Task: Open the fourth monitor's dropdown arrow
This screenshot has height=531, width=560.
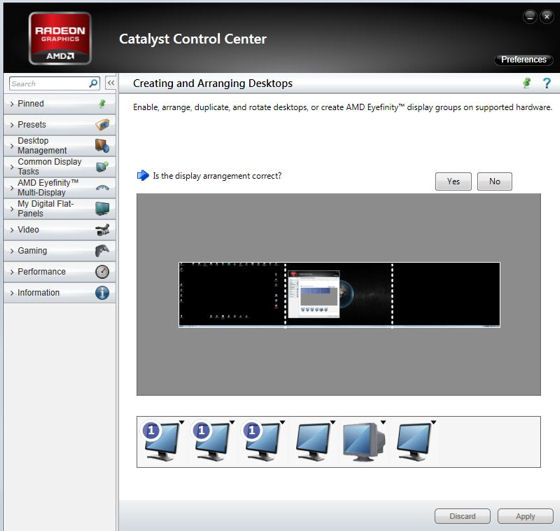Action: (332, 422)
